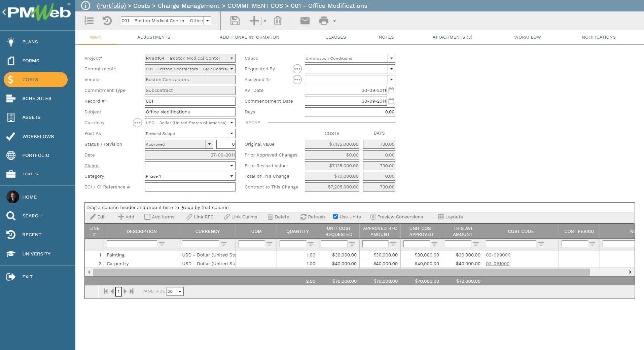Click the info icon in header
644x350 pixels.
86,6
